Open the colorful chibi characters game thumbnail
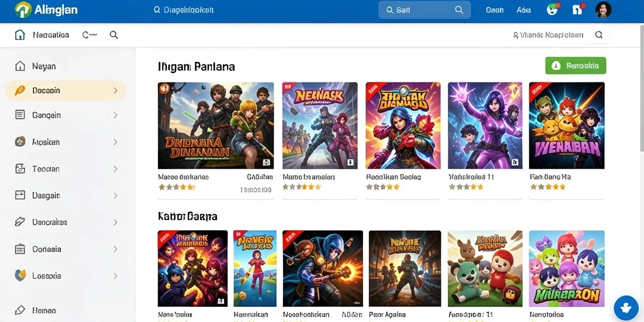The height and width of the screenshot is (322, 644). click(567, 269)
